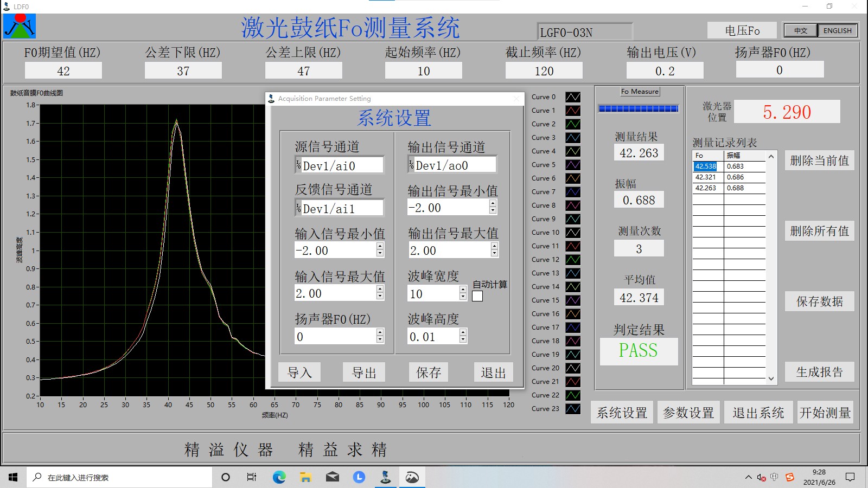Click the Curve 18 legend icon
The image size is (868, 488).
[x=573, y=341]
